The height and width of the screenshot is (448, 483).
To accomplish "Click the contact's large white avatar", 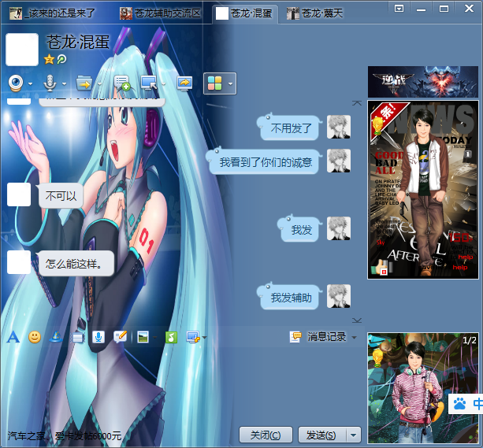I will (22, 50).
